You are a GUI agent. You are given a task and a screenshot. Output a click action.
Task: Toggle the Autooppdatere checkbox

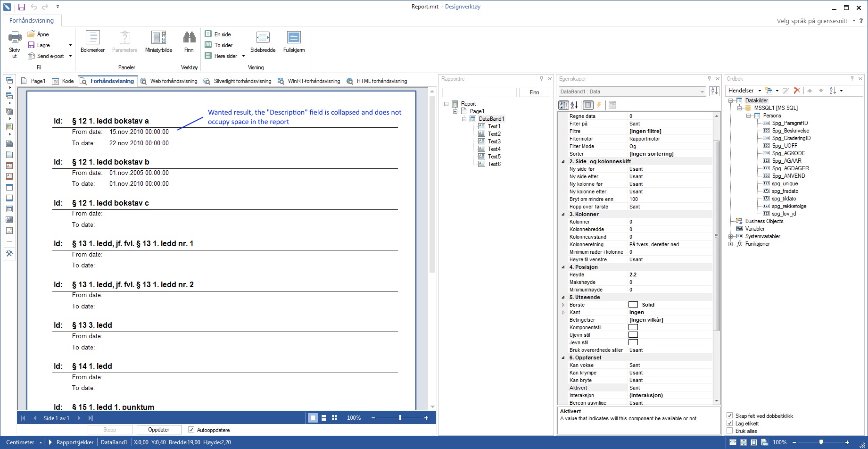pyautogui.click(x=191, y=430)
